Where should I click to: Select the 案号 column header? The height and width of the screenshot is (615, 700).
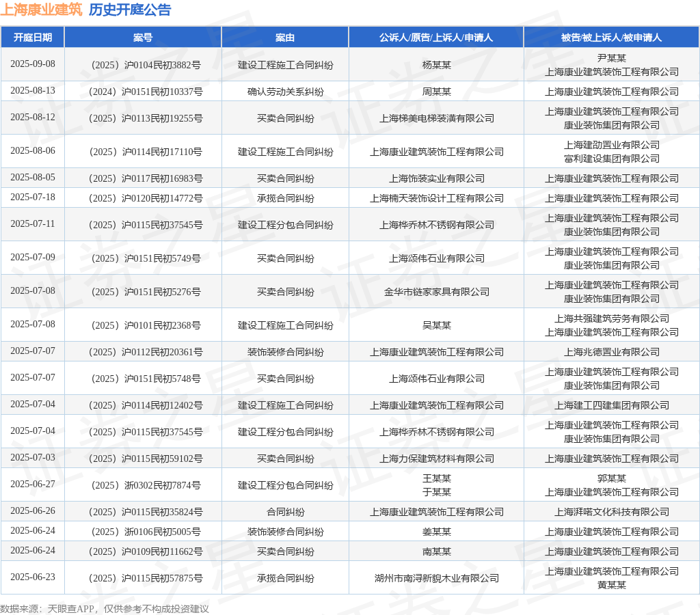(x=143, y=38)
